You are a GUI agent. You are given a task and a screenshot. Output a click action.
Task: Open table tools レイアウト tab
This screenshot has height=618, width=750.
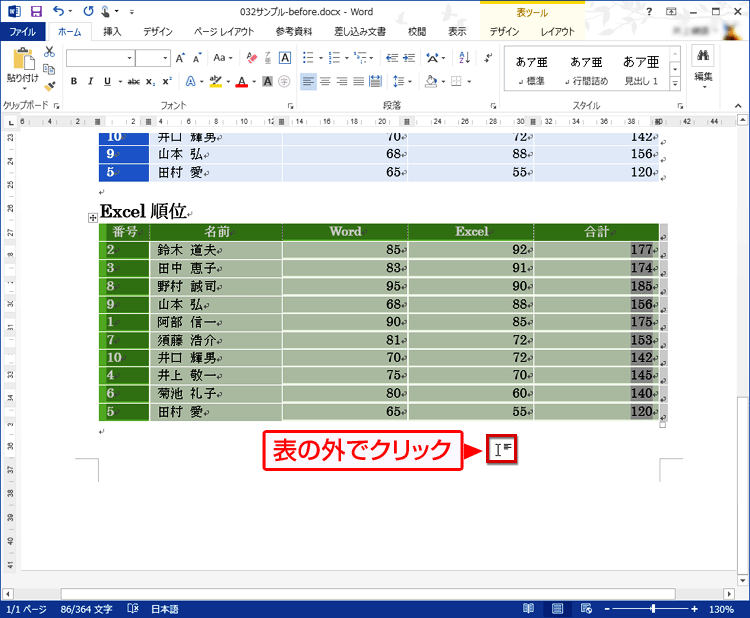pos(557,32)
